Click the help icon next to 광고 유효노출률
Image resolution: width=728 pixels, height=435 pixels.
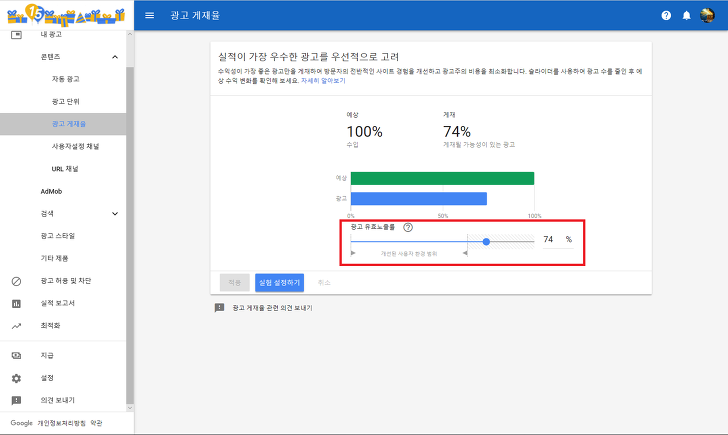click(408, 227)
